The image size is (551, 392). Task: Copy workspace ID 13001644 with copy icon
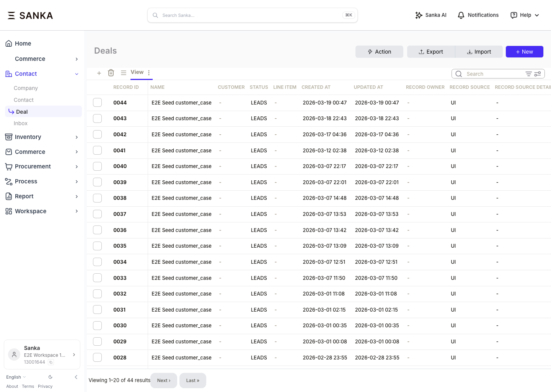click(x=51, y=362)
